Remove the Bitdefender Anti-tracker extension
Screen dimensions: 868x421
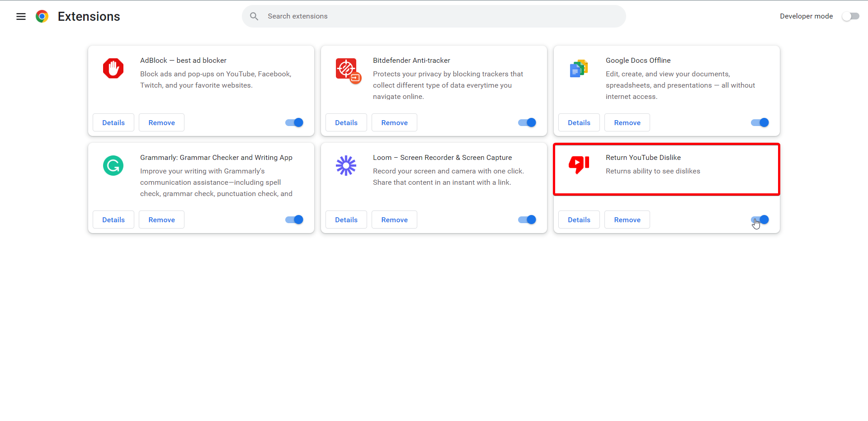tap(394, 122)
